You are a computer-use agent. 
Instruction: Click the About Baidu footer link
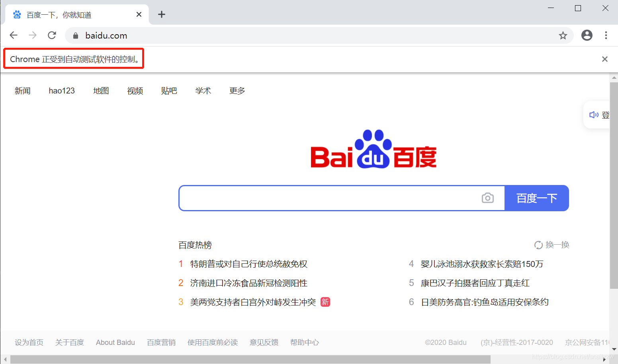tap(115, 343)
